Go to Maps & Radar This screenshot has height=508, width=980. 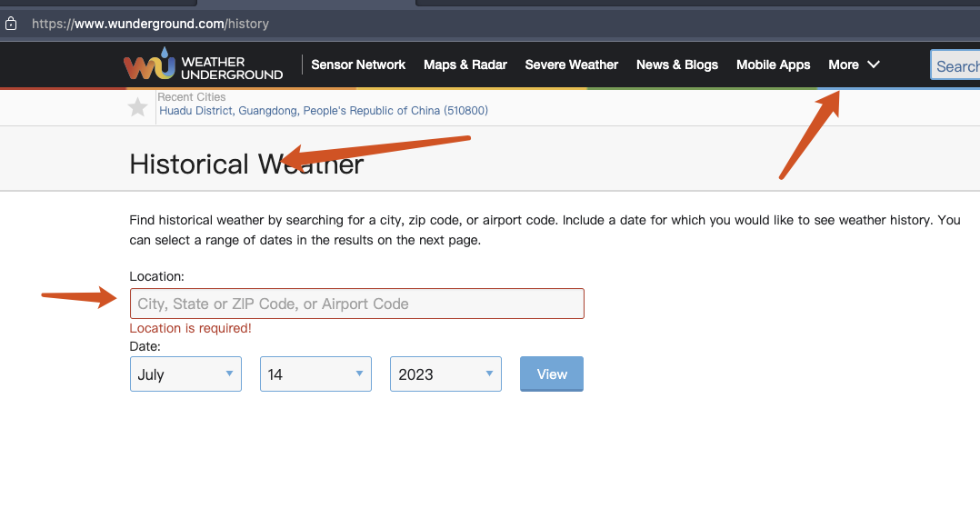point(465,65)
